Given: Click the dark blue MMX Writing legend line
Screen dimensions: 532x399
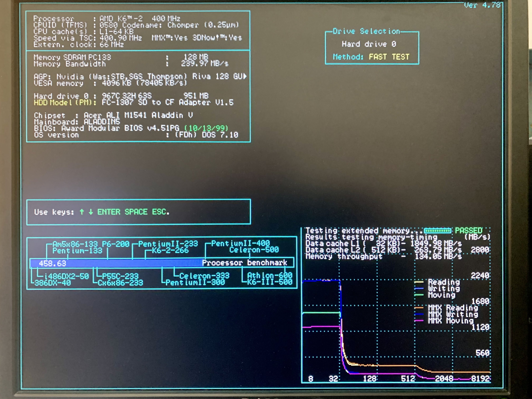Looking at the screenshot, I should 419,314.
